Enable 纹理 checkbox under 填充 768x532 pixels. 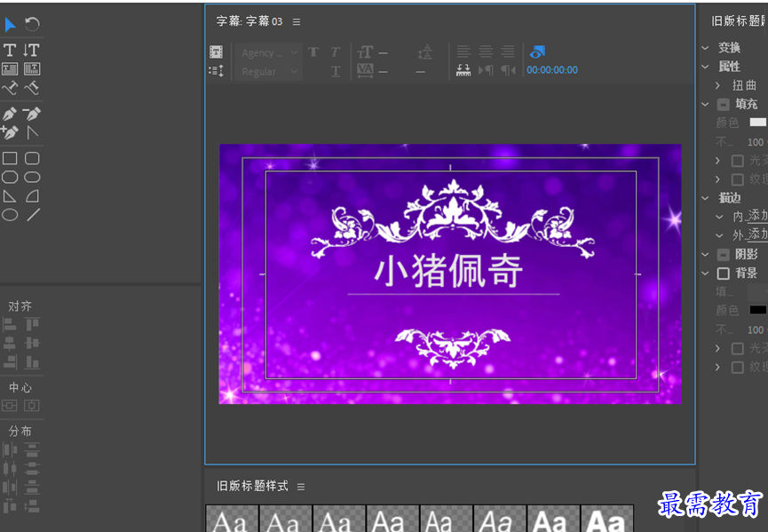pyautogui.click(x=737, y=179)
